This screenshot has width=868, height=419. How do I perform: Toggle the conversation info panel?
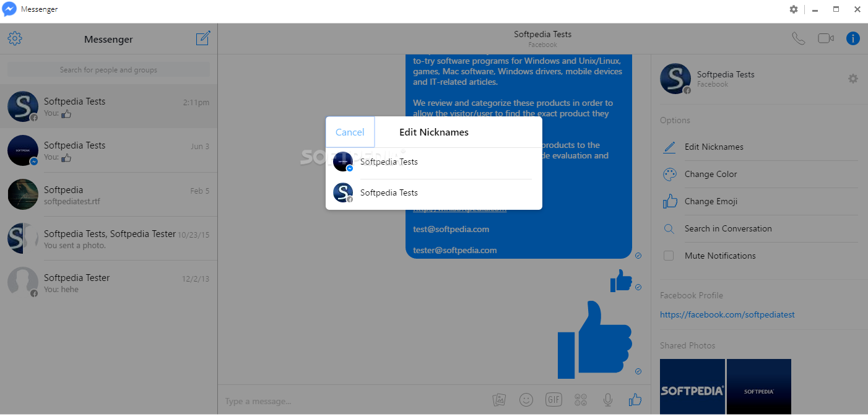(x=853, y=38)
